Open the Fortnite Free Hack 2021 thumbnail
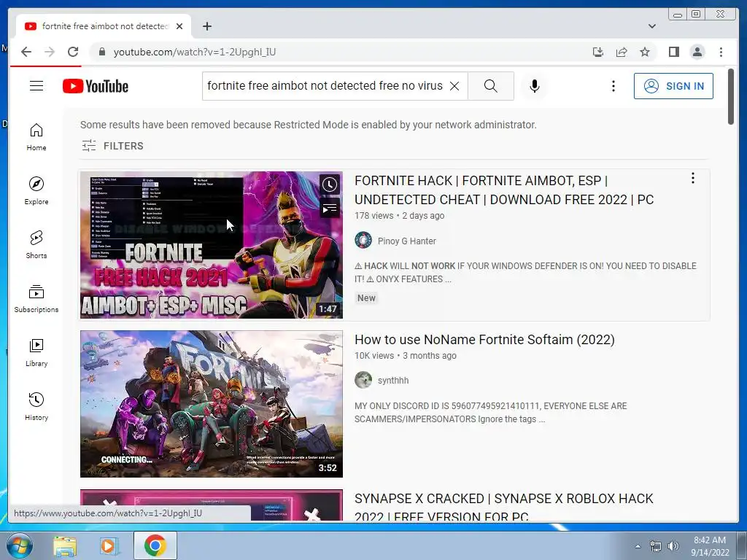747x560 pixels. (212, 245)
